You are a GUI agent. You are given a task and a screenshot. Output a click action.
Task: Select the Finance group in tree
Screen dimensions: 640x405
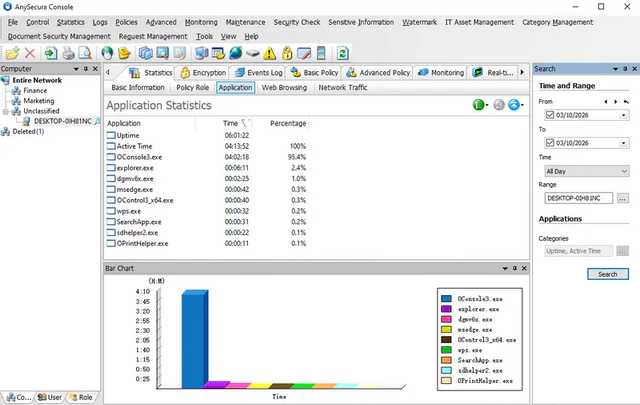pyautogui.click(x=35, y=91)
